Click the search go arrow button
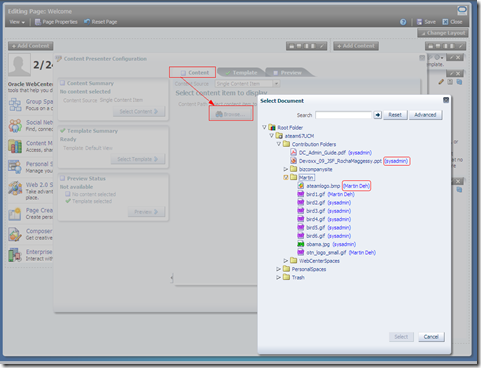Screen dimensions: 481x368 [377, 115]
